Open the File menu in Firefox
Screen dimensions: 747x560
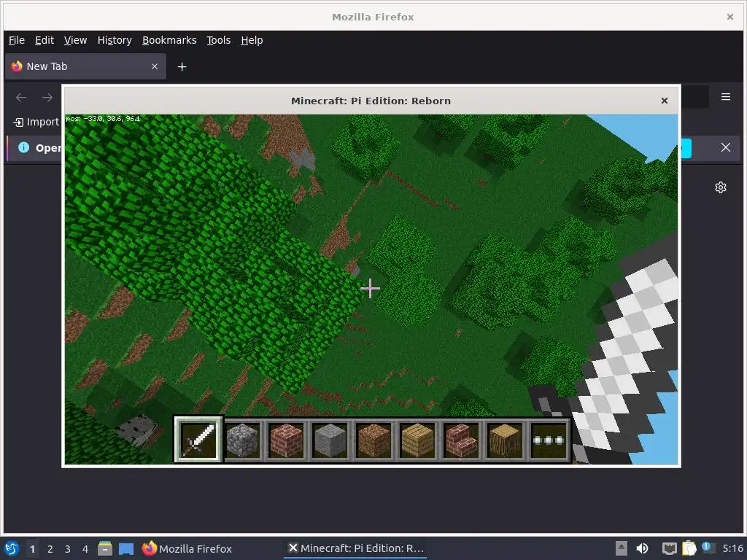pos(17,41)
